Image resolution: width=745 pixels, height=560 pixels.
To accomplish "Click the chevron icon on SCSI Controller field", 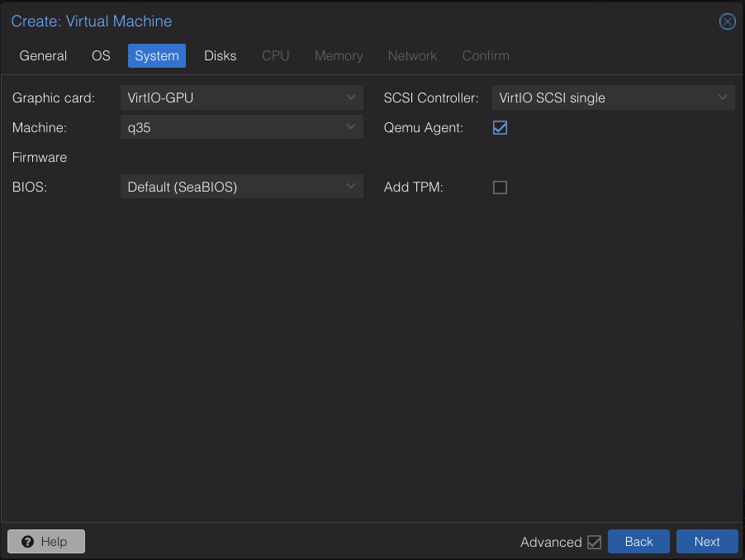I will pos(723,97).
